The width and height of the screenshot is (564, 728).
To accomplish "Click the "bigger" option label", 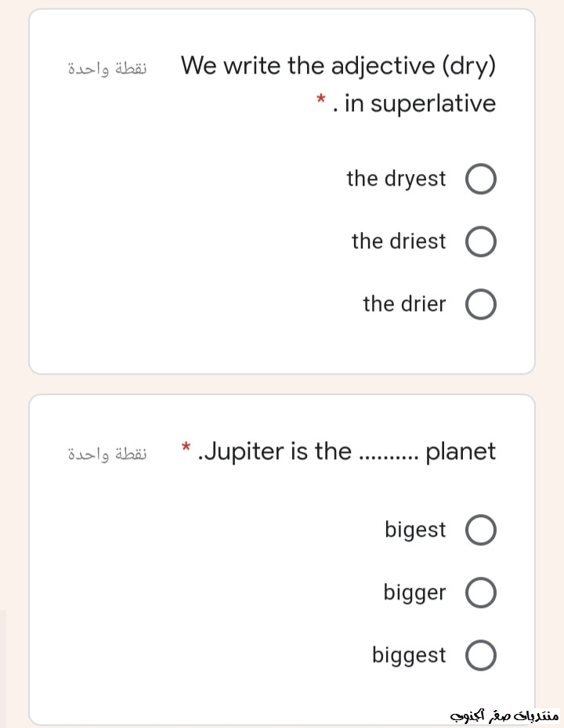I will pos(414,593).
